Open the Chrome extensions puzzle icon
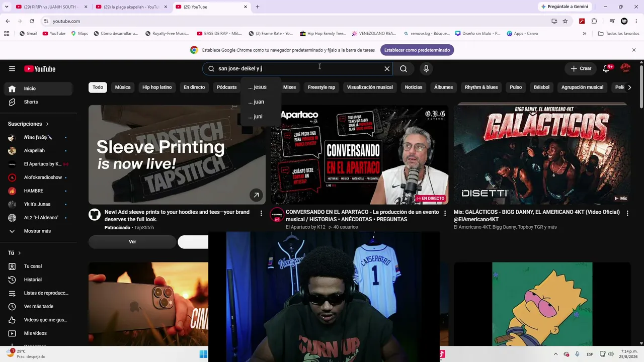This screenshot has width=644, height=362. click(594, 21)
